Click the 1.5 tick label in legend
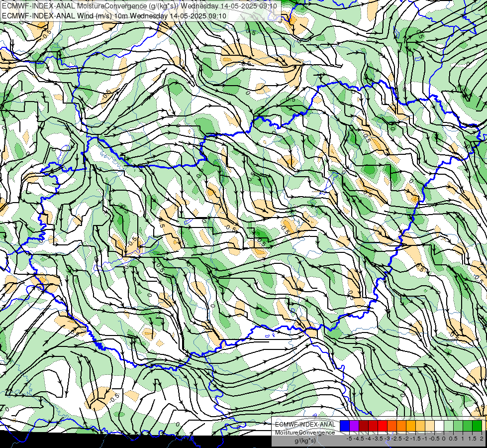487x448 pixels. pyautogui.click(x=472, y=439)
